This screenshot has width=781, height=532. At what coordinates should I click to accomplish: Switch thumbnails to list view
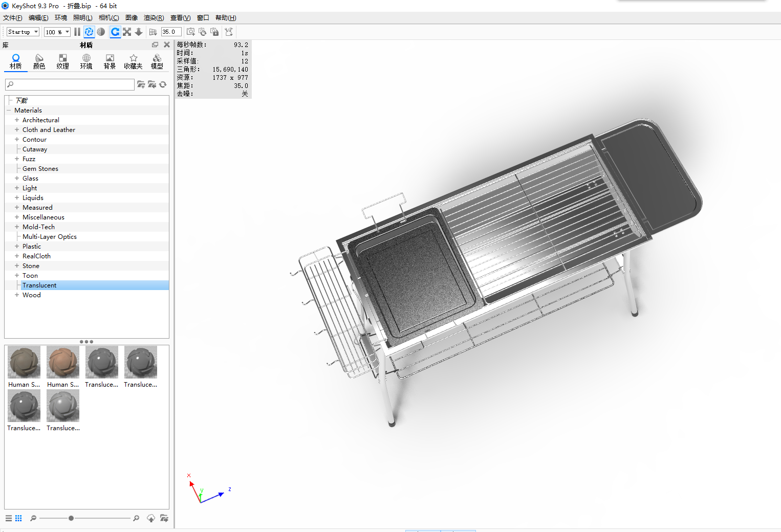point(9,518)
